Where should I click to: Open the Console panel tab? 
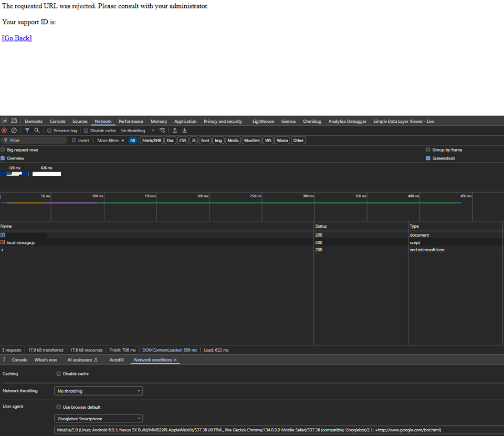[x=58, y=121]
